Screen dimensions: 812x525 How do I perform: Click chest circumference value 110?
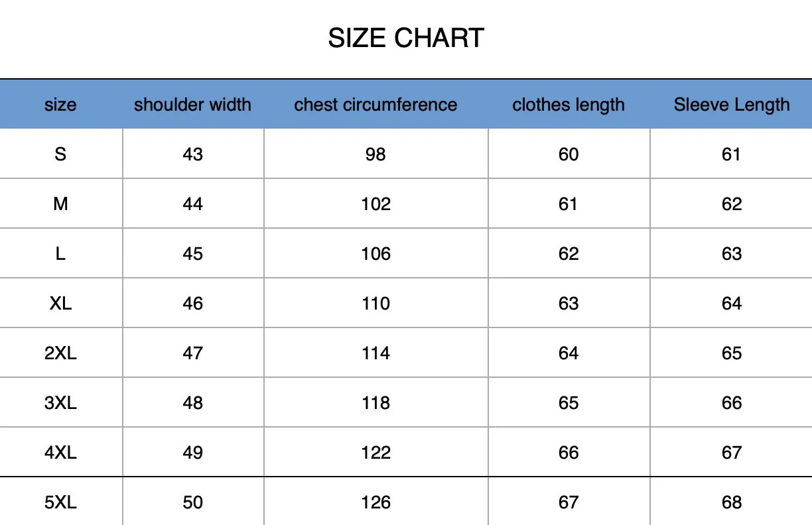[375, 304]
